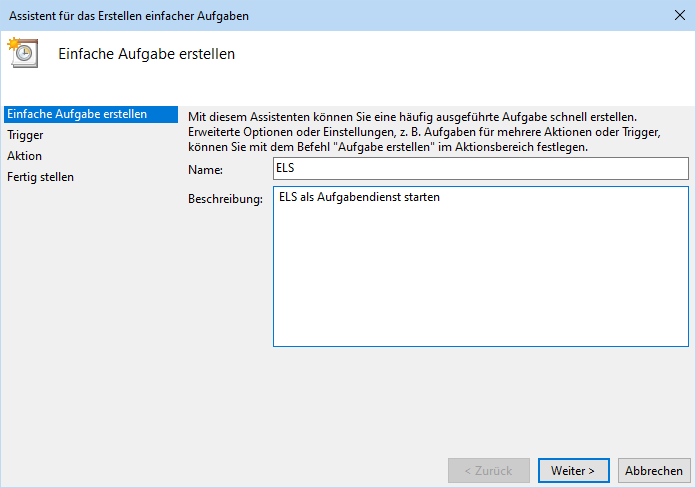The width and height of the screenshot is (696, 488).
Task: Click the large header title 'Einfache Aufgabe erstellen'
Action: pos(147,54)
